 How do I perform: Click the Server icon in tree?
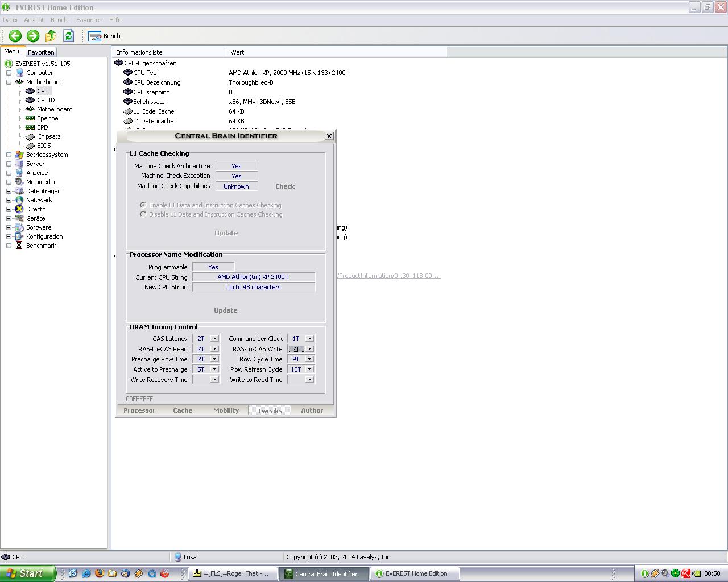point(19,164)
